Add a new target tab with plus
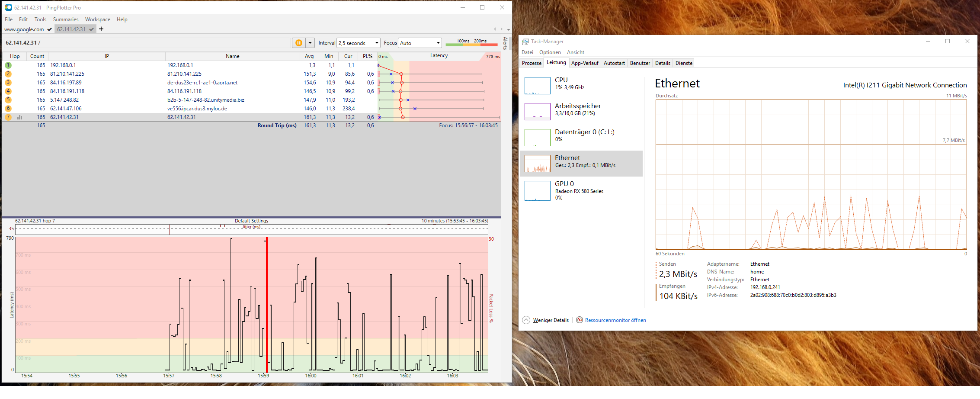Screen dimensions: 980x399 click(x=101, y=29)
